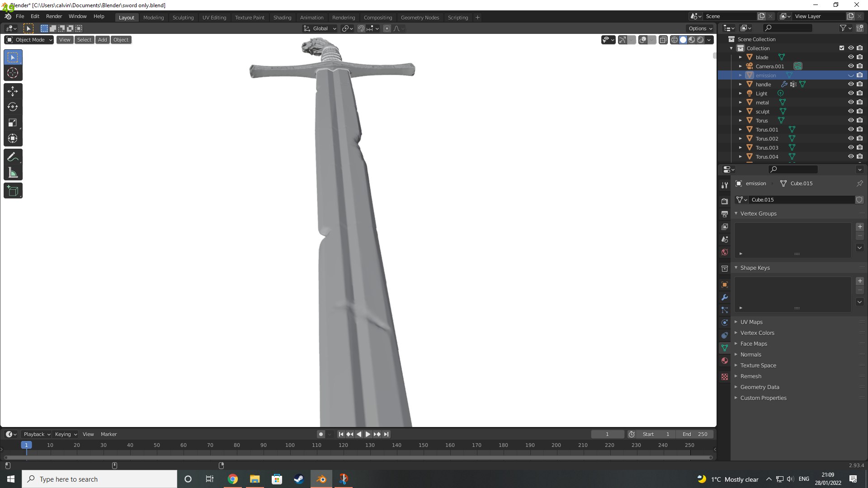Open the Options dropdown in viewport header
The height and width of the screenshot is (488, 868).
point(700,28)
